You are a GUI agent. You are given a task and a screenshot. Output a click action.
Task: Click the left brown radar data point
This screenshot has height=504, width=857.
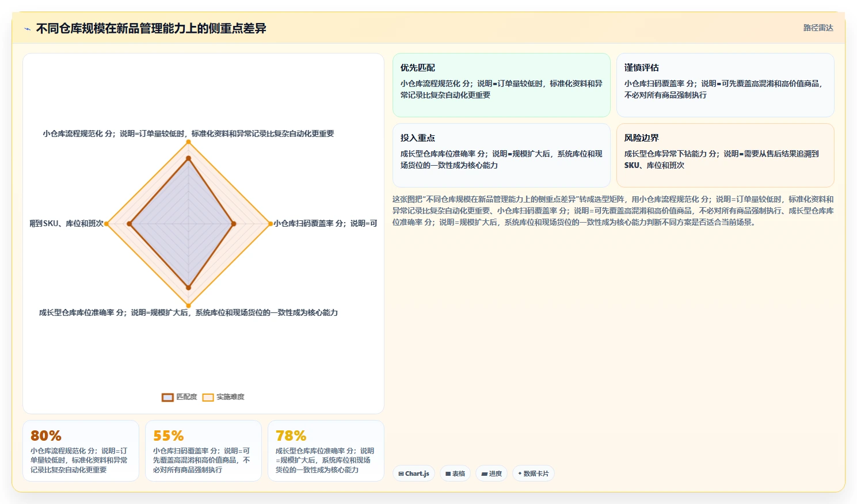(x=129, y=224)
